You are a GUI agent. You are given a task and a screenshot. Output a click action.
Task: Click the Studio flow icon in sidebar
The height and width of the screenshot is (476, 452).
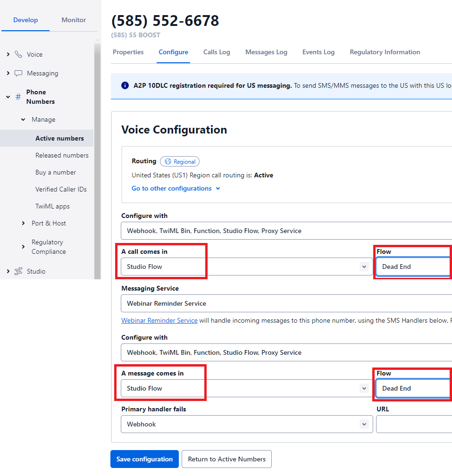coord(18,271)
